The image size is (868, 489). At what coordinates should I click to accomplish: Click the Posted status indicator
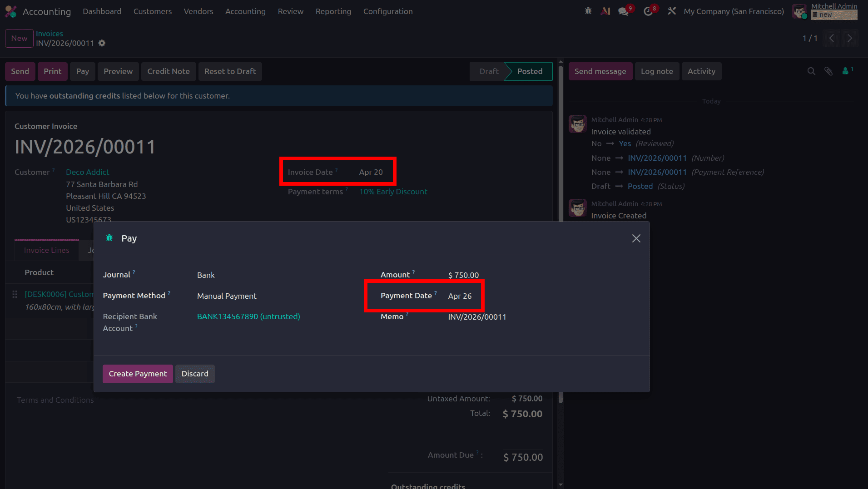click(530, 71)
